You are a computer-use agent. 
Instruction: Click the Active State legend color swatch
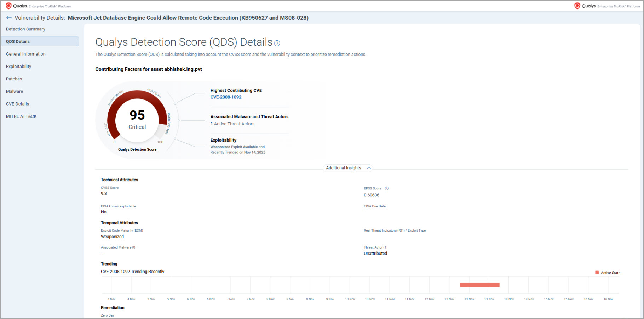[x=597, y=273]
